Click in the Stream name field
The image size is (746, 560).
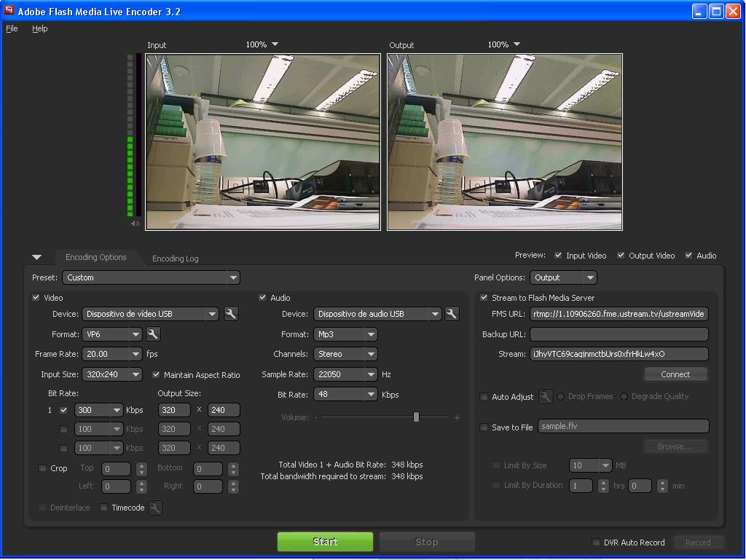coord(619,354)
